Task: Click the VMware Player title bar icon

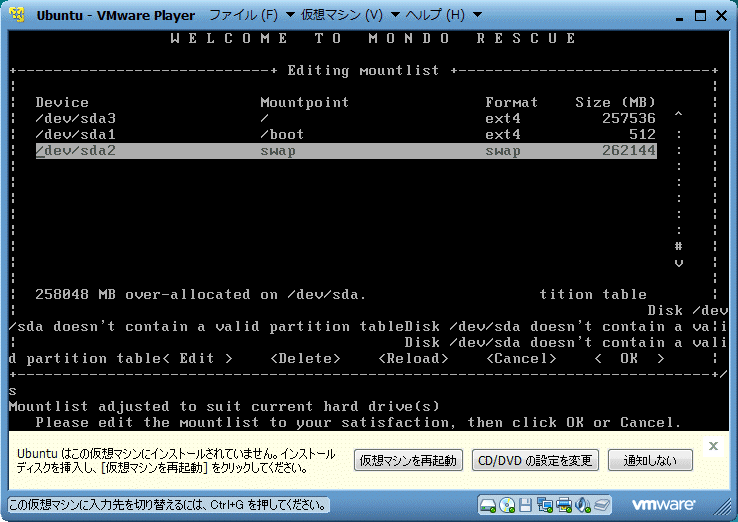Action: 19,15
